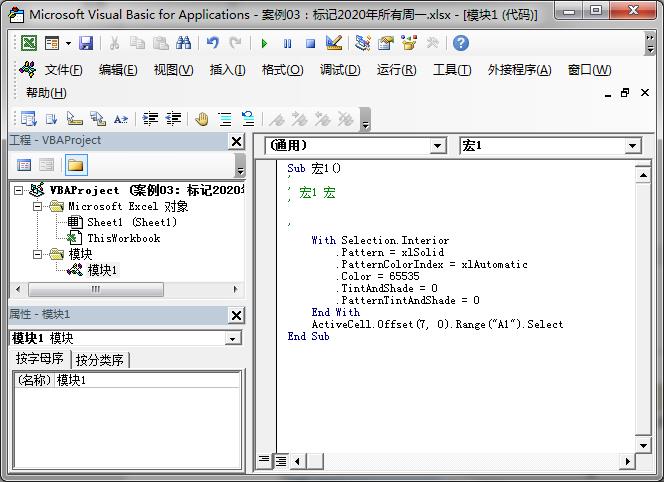Viewport: 664px width, 482px height.
Task: Click the Comment Block icon
Action: 225,119
